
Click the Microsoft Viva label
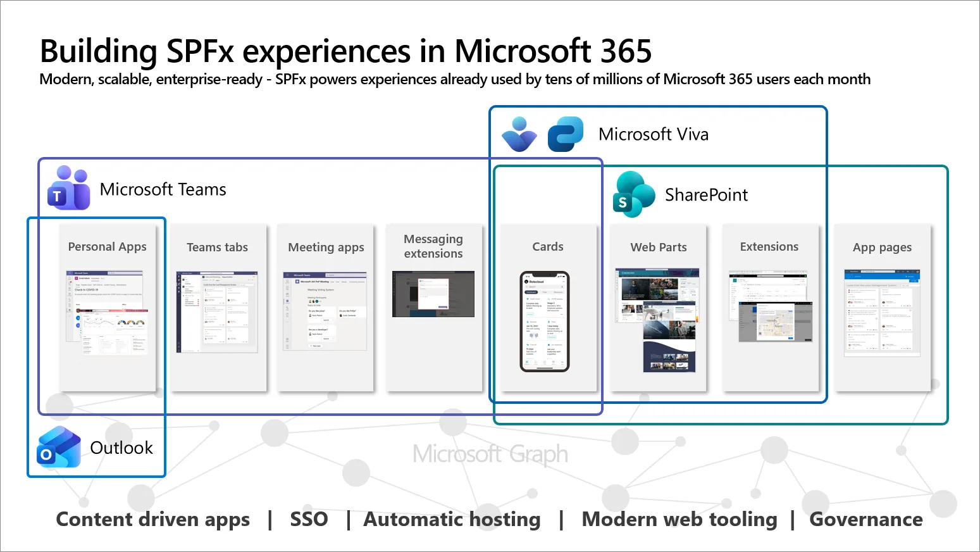[653, 134]
